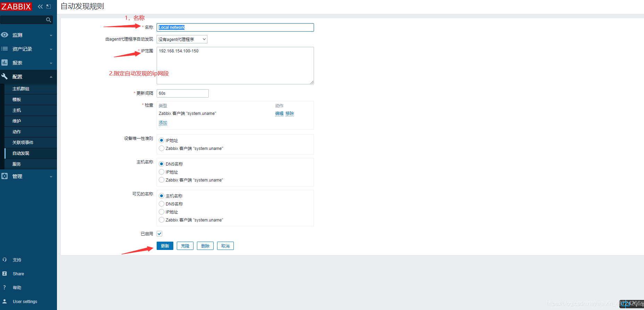Select DNS名称 under 可见的名称
The height and width of the screenshot is (310, 644).
(x=162, y=204)
